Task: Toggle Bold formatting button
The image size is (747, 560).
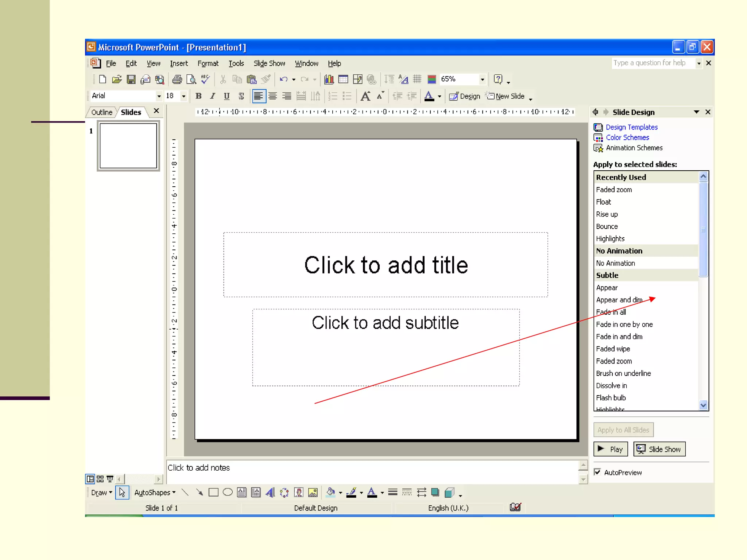Action: [x=198, y=96]
